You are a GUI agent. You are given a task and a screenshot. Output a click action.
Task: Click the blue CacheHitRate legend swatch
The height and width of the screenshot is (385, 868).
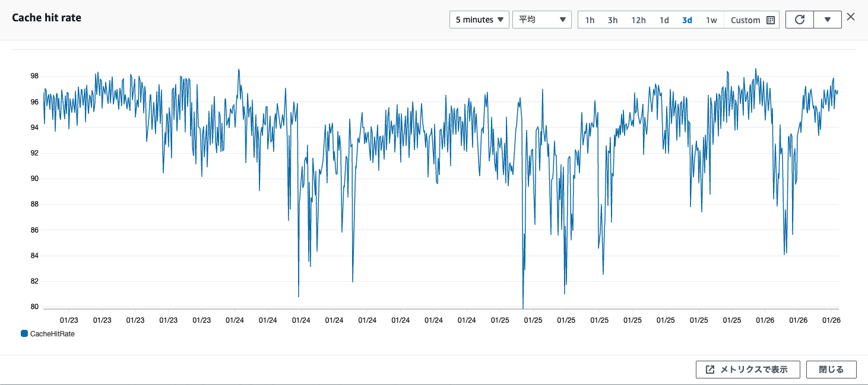(x=24, y=334)
